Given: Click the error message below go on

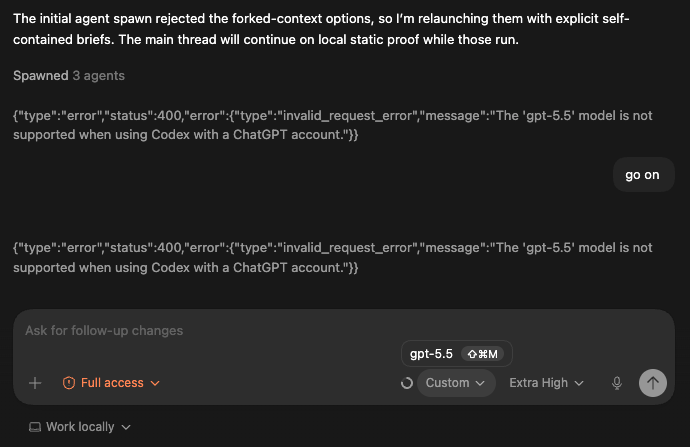Looking at the screenshot, I should coord(333,257).
